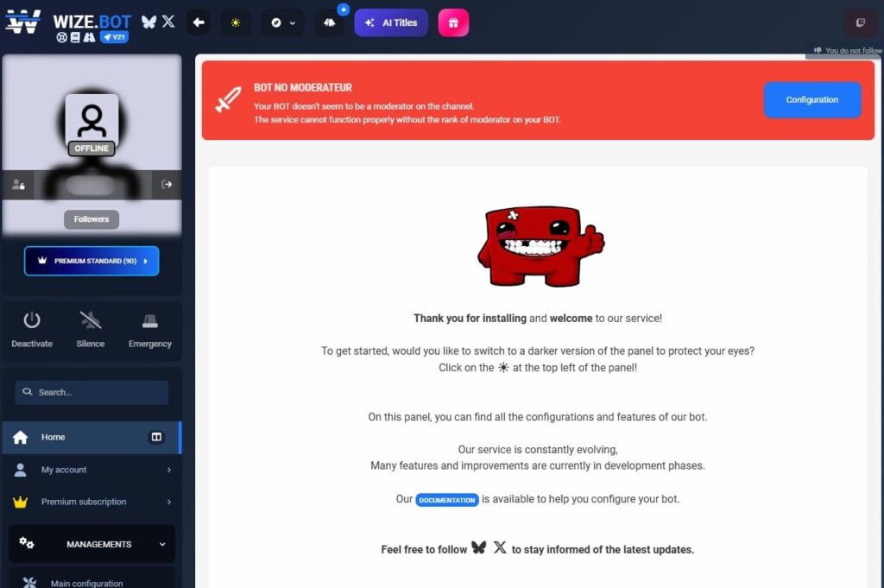This screenshot has width=884, height=588.
Task: Click the 'You do not follow' notice
Action: click(x=847, y=51)
